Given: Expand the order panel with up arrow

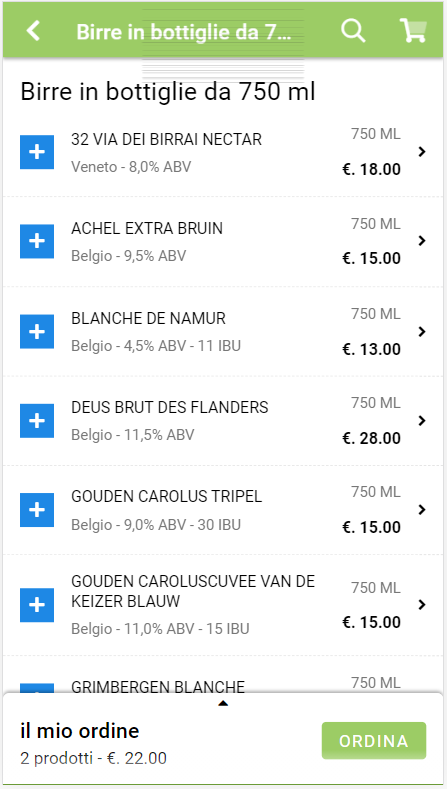Looking at the screenshot, I should [x=223, y=703].
